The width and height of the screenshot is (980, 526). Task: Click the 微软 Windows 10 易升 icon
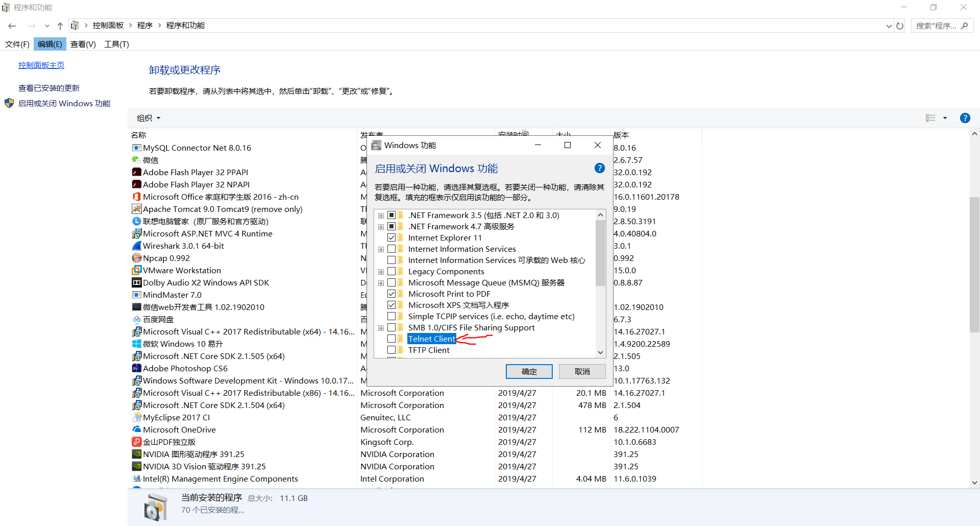[136, 344]
